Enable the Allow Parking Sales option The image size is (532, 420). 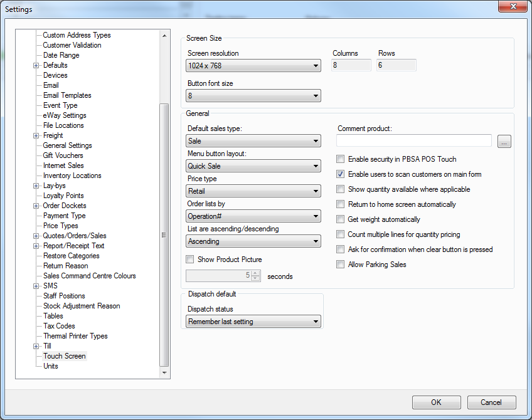[341, 265]
